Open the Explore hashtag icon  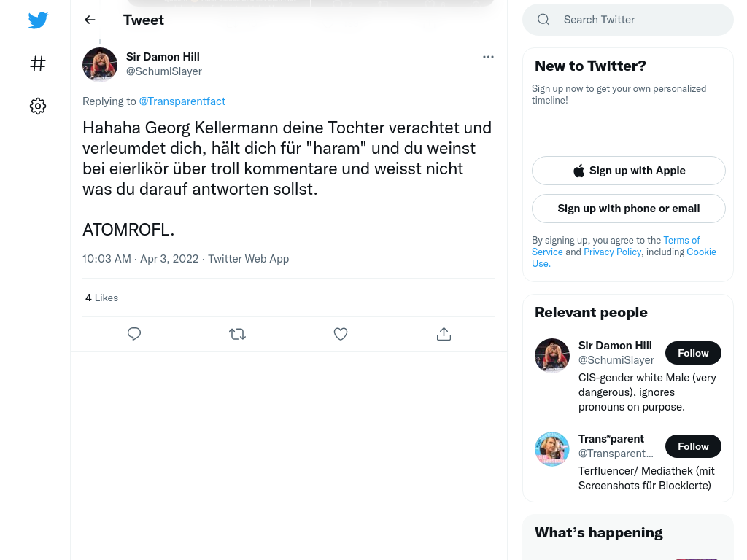click(x=38, y=63)
